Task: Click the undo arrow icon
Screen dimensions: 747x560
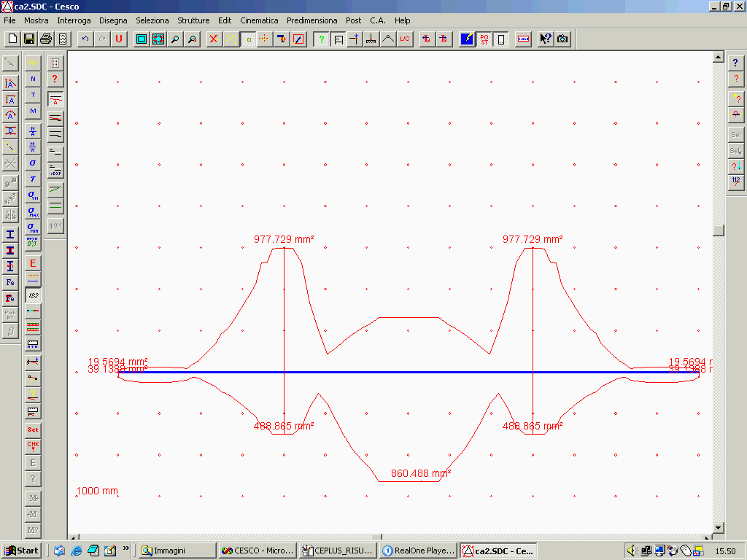Action: 85,39
